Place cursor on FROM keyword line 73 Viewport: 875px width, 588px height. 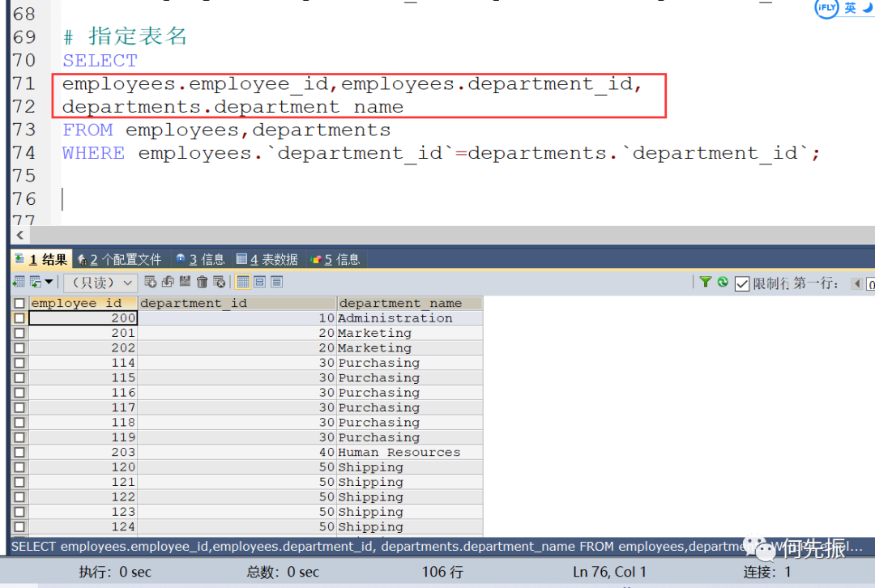[x=87, y=130]
